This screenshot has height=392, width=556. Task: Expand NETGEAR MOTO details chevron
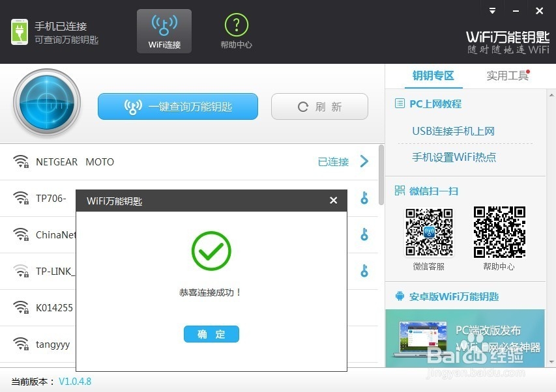[x=364, y=161]
